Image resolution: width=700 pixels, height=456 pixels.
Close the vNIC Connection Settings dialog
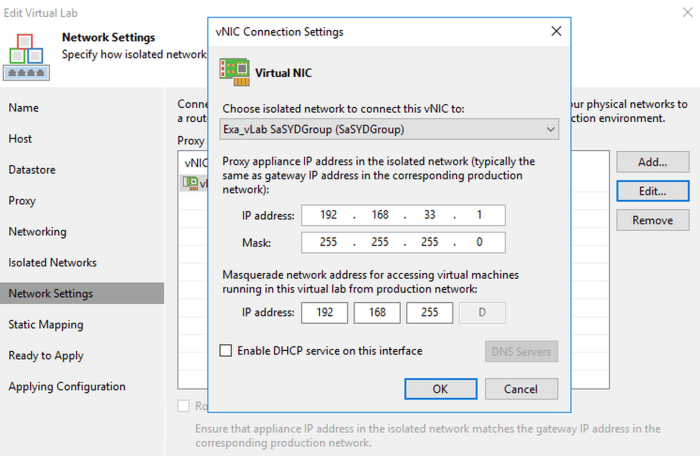coord(556,31)
